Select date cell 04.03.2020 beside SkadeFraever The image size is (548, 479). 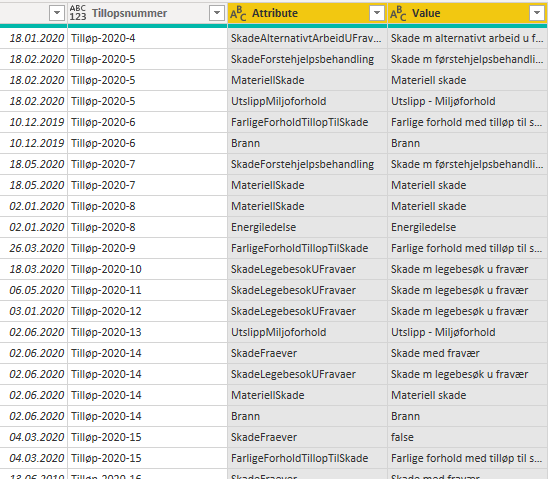[34, 437]
